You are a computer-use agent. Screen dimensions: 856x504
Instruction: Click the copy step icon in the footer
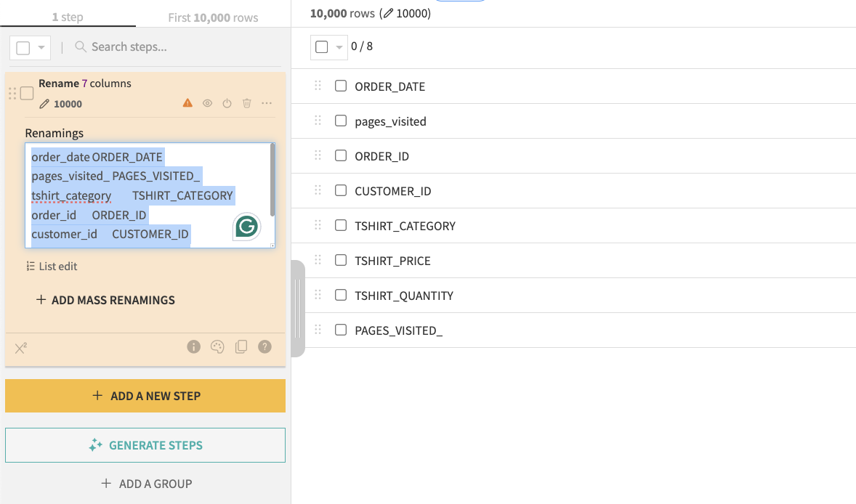(x=241, y=346)
